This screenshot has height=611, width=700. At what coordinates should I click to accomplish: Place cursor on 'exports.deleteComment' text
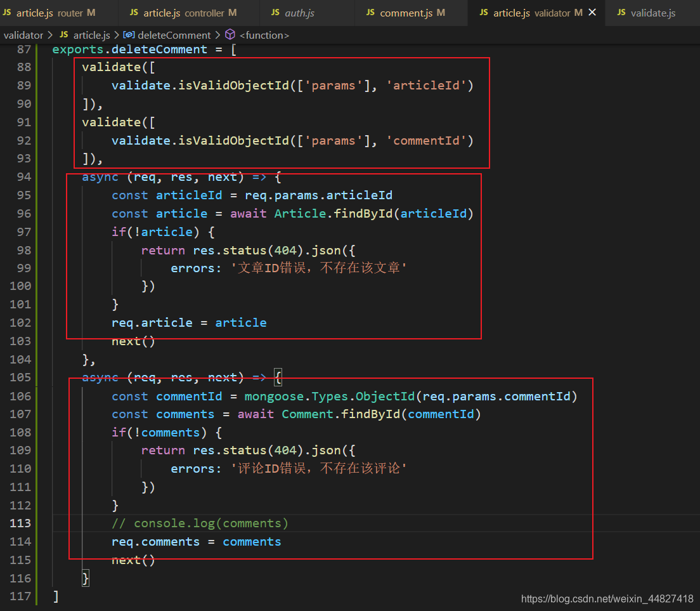pos(129,49)
